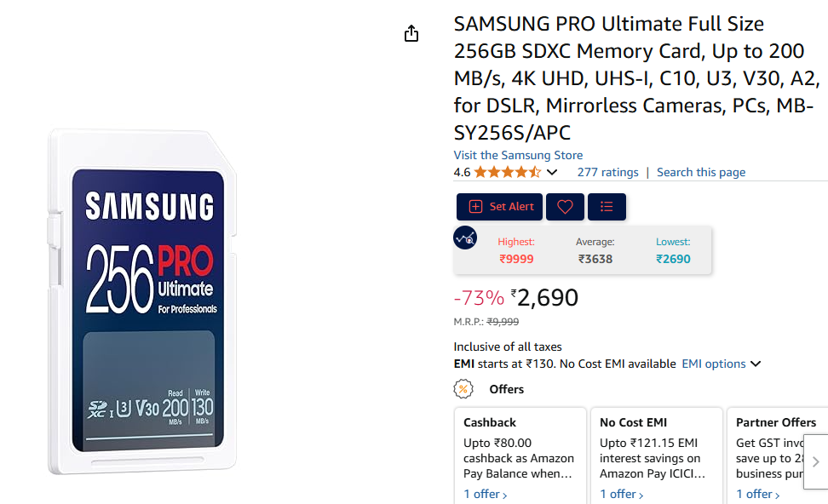The height and width of the screenshot is (504, 828).
Task: Open the Partner Offers 1 offer link
Action: [757, 494]
